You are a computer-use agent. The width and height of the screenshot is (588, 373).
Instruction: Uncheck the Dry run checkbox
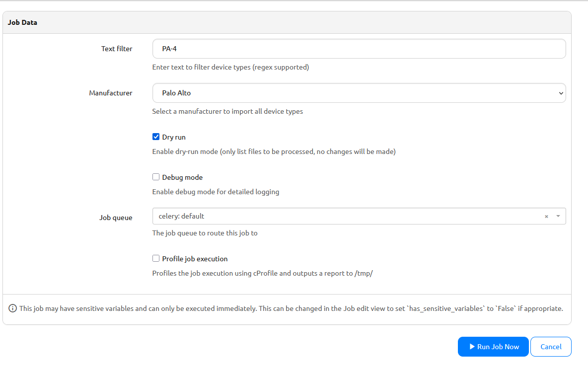coord(156,137)
